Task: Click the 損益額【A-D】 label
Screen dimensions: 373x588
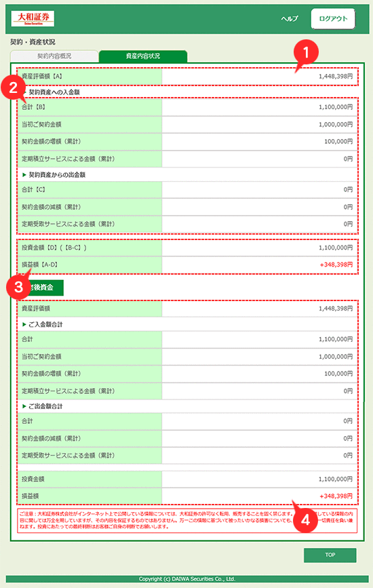Action: 40,264
